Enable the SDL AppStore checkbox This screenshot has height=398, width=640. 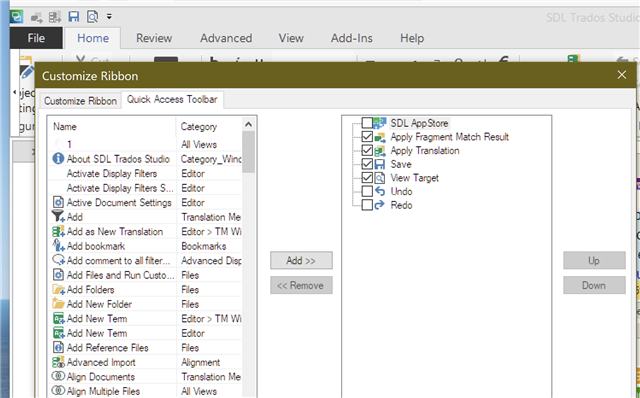coord(367,122)
